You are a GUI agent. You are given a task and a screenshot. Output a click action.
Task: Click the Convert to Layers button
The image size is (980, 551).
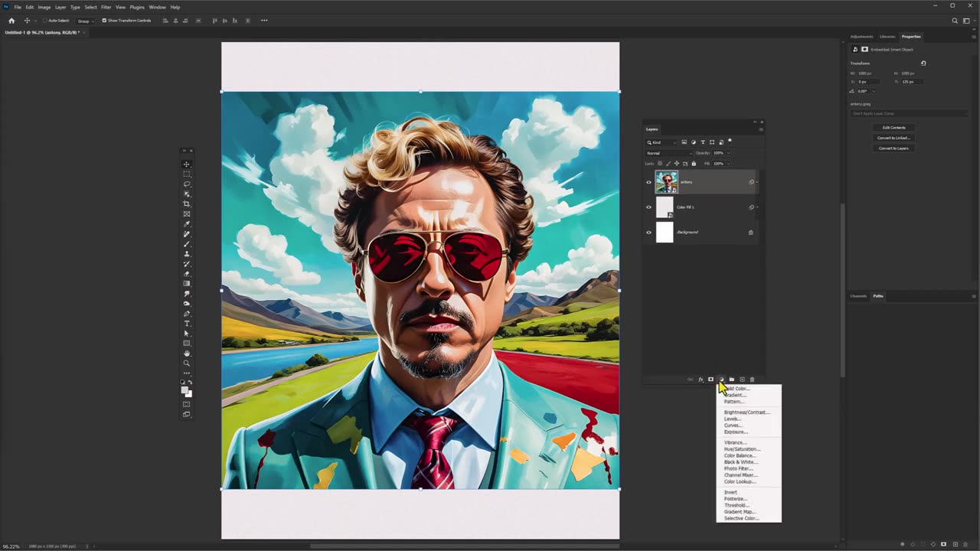tap(893, 148)
